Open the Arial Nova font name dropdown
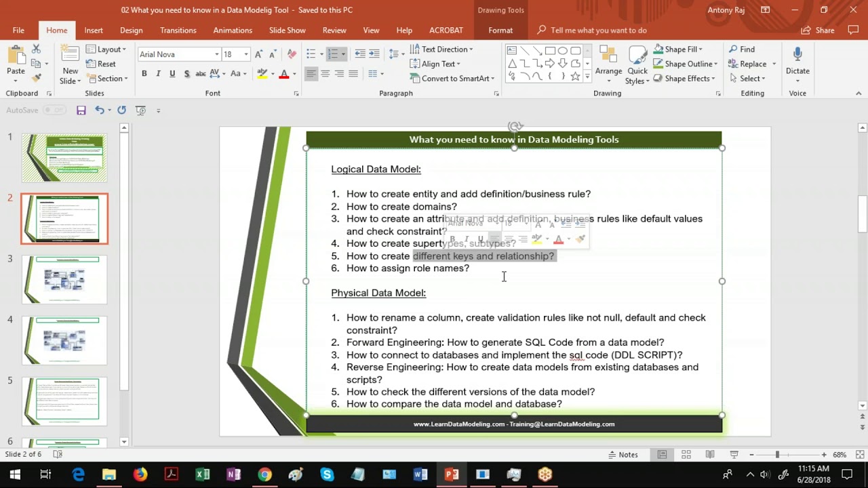The image size is (868, 488). pyautogui.click(x=217, y=54)
